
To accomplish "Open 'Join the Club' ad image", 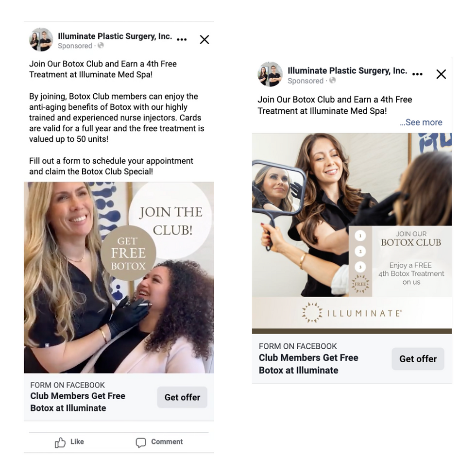I will [x=119, y=277].
